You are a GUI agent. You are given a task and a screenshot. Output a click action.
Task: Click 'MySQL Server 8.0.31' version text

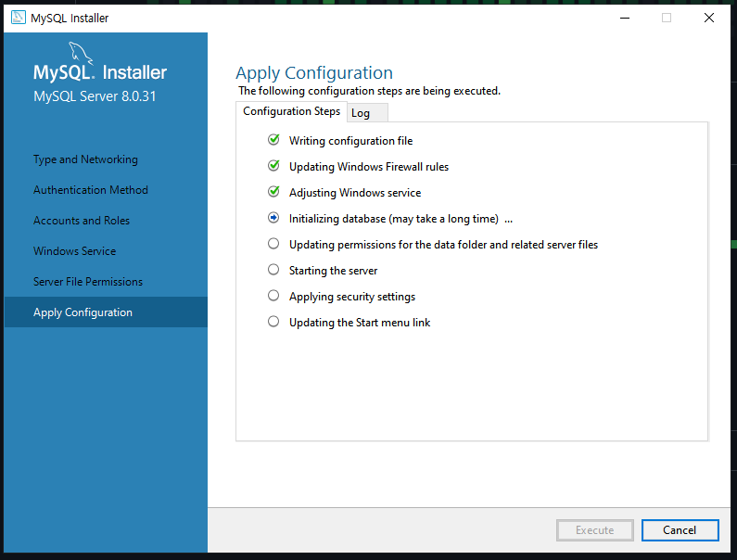pyautogui.click(x=95, y=96)
